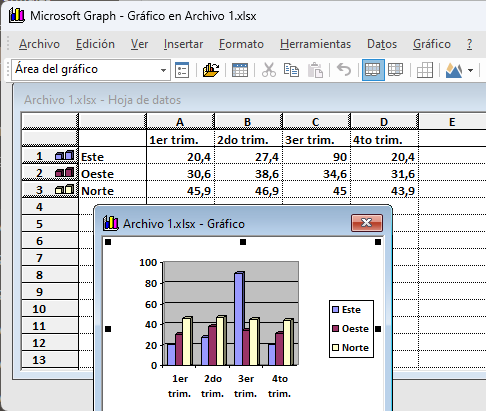This screenshot has height=411, width=486.
Task: Select column E header
Action: tap(452, 122)
